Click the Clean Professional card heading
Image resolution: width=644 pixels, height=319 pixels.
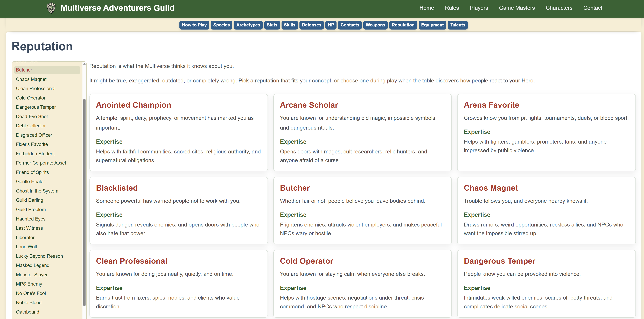[x=131, y=261]
